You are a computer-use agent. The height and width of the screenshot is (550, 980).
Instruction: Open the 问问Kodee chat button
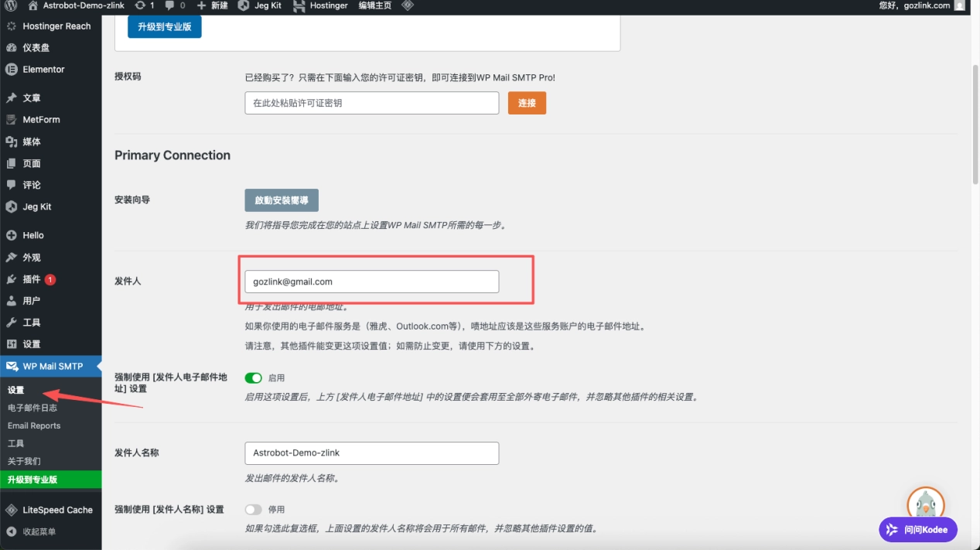click(x=918, y=530)
